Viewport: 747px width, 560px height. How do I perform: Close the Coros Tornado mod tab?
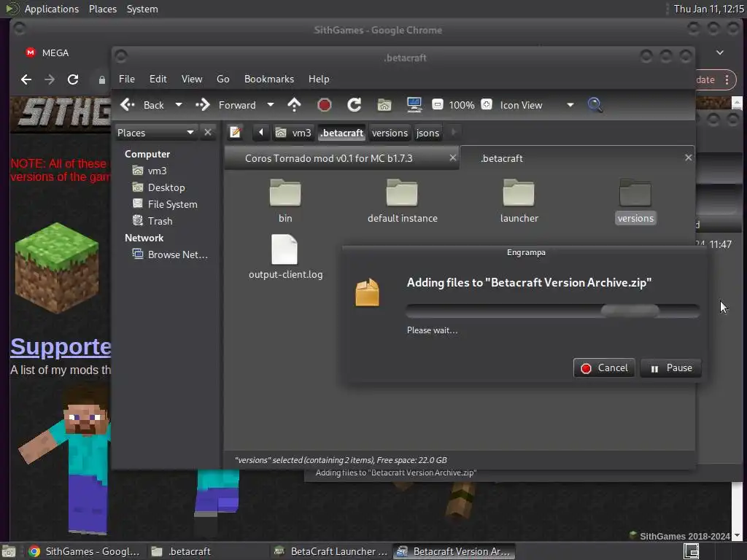tap(453, 157)
